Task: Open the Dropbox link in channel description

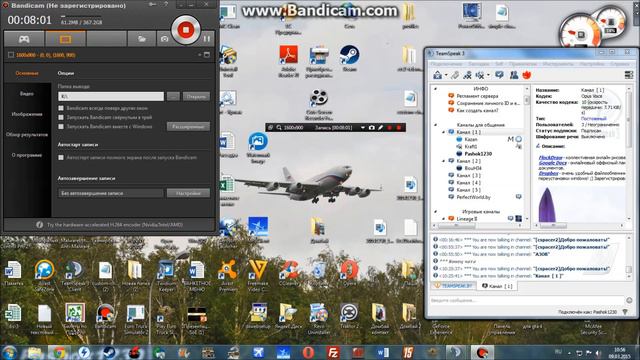Action: pyautogui.click(x=549, y=173)
